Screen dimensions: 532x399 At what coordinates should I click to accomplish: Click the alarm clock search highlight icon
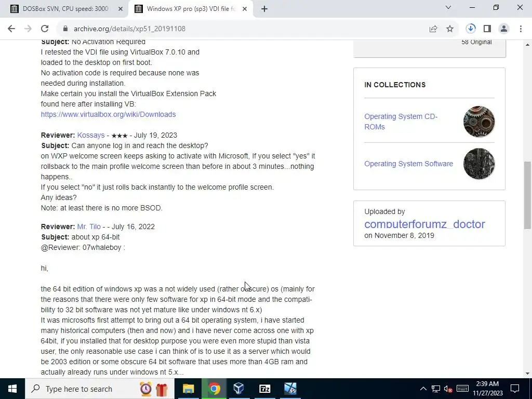pyautogui.click(x=146, y=389)
